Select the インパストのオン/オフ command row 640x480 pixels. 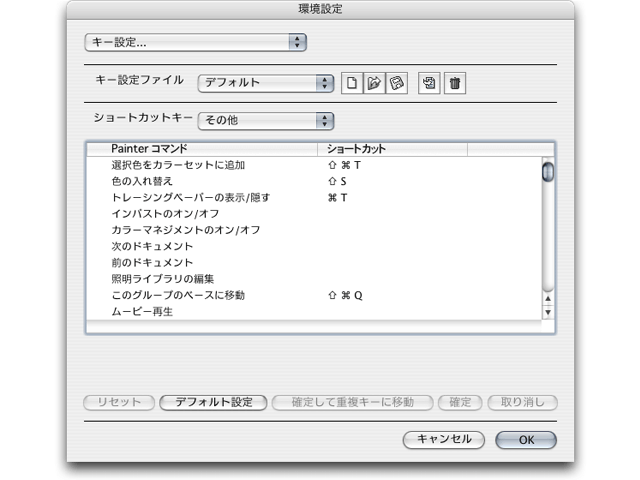click(165, 214)
